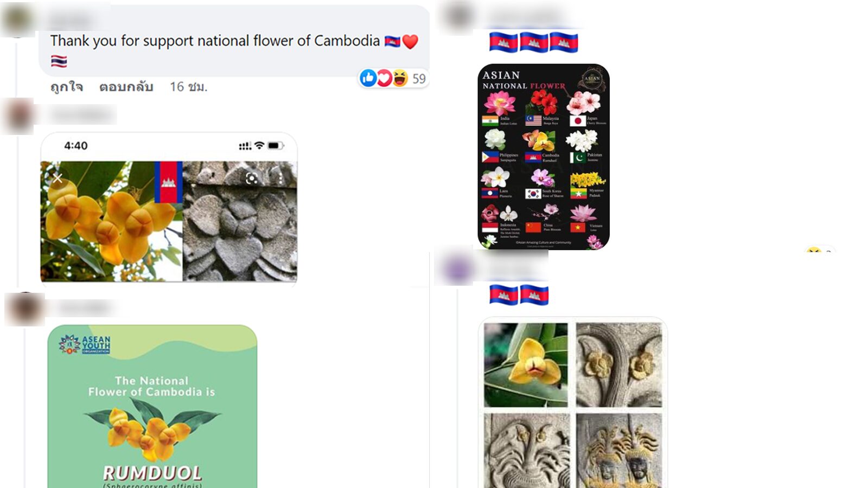Click the three-dot menu in phone screenshot
Screen dimensions: 868x488
[x=280, y=178]
